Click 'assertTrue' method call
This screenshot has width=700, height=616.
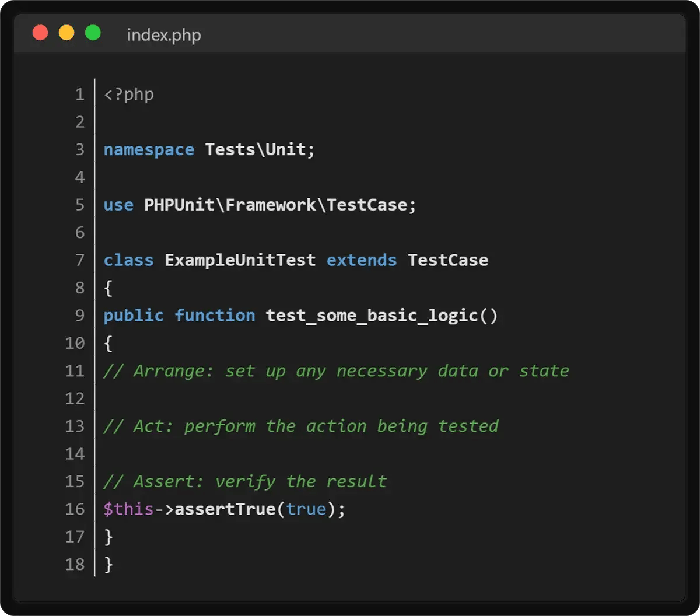coord(225,509)
